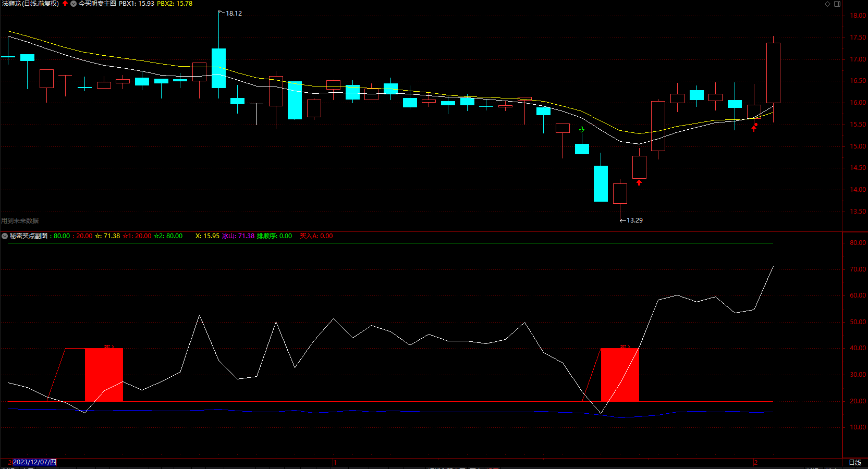This screenshot has height=469, width=868.
Task: Click the tall red candle at the chart's right end
Action: [x=773, y=73]
